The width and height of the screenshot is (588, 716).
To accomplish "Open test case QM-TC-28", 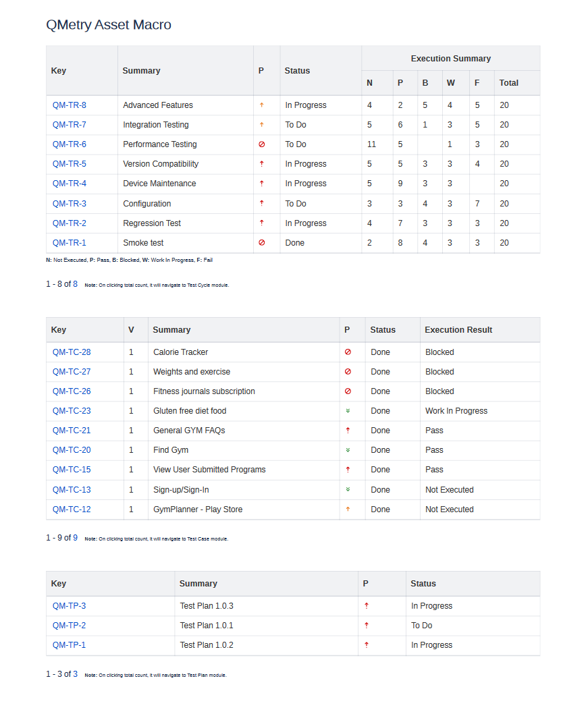I will pos(72,352).
